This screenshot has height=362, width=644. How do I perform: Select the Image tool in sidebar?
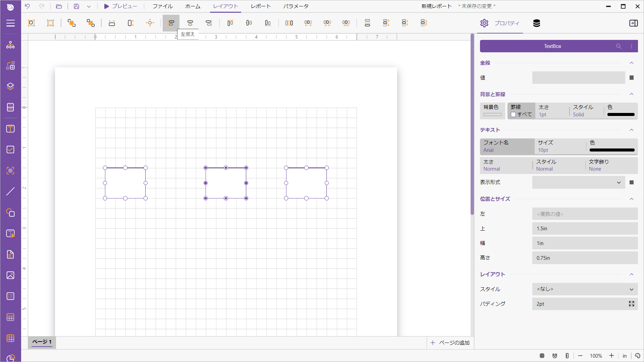[x=10, y=275]
